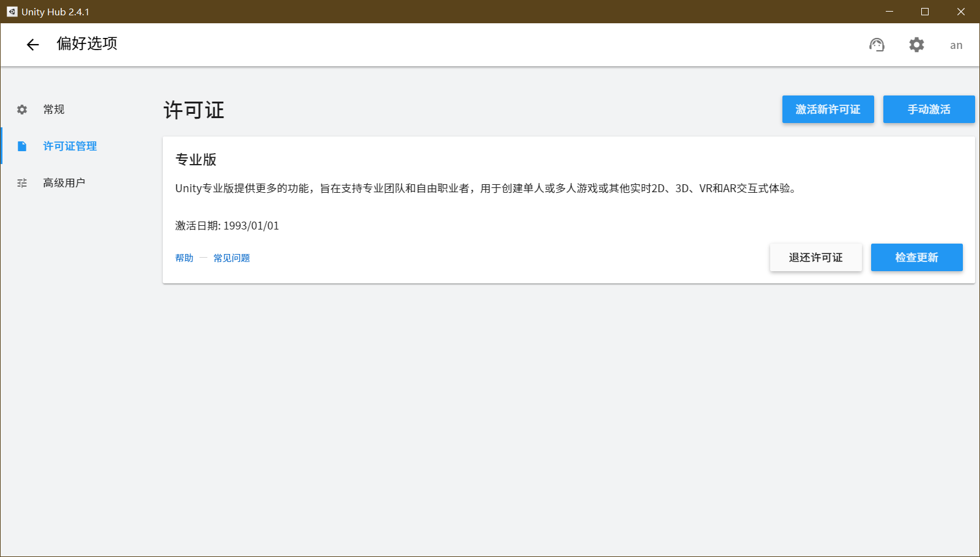Click the Unity Hub logo in title bar

(12, 12)
